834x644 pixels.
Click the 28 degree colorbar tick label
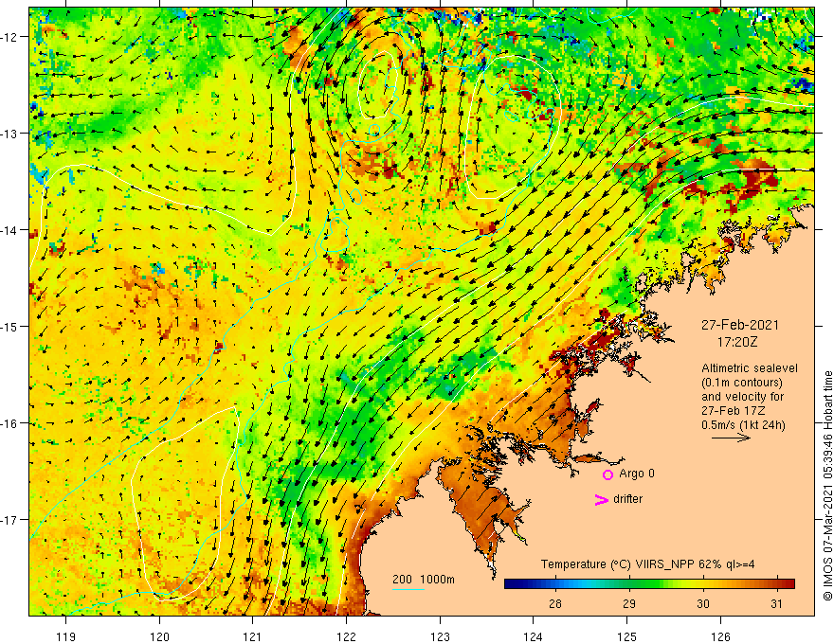pos(555,603)
